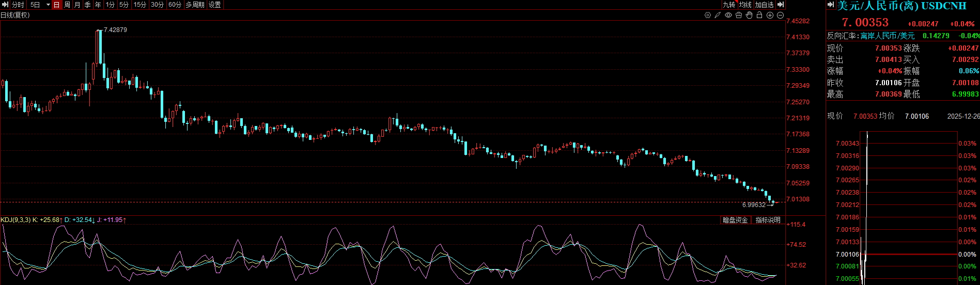Viewport: 980px width, 285px height.
Task: Click the arrow icon right of 加自选
Action: pos(781,5)
